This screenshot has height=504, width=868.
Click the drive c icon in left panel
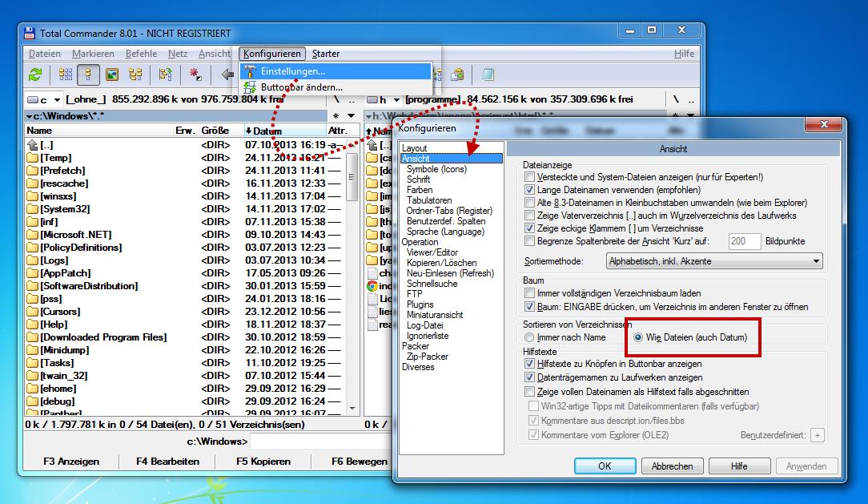point(33,99)
